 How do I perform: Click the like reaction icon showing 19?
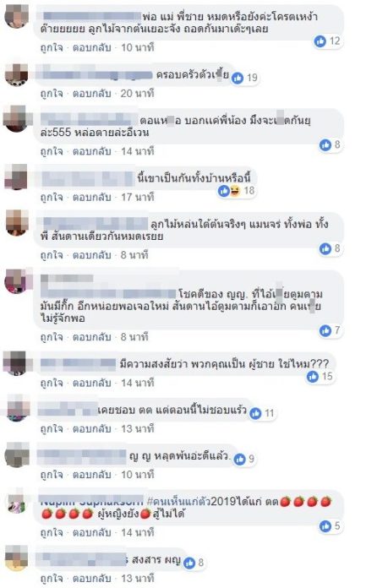[238, 78]
